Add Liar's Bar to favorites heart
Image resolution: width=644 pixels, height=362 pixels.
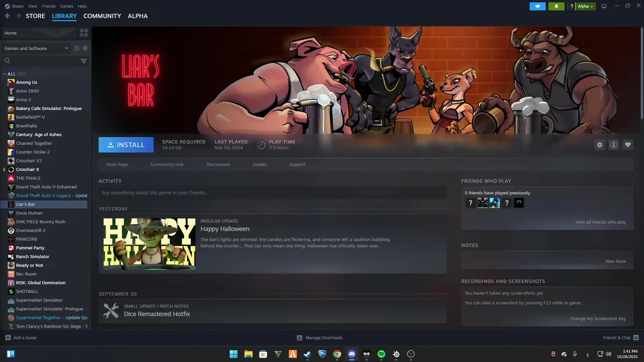click(628, 145)
